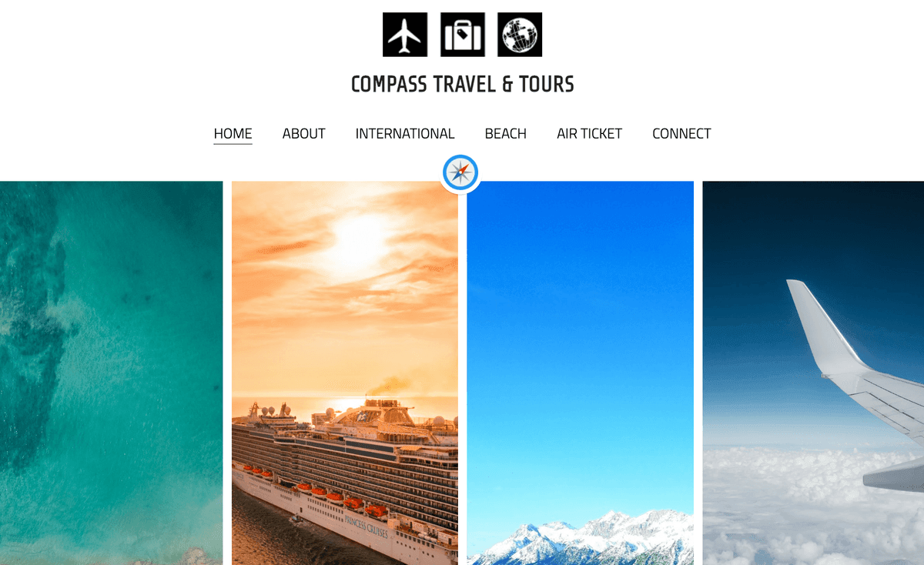The height and width of the screenshot is (565, 924).
Task: Click the luggage suitcase icon
Action: click(463, 35)
